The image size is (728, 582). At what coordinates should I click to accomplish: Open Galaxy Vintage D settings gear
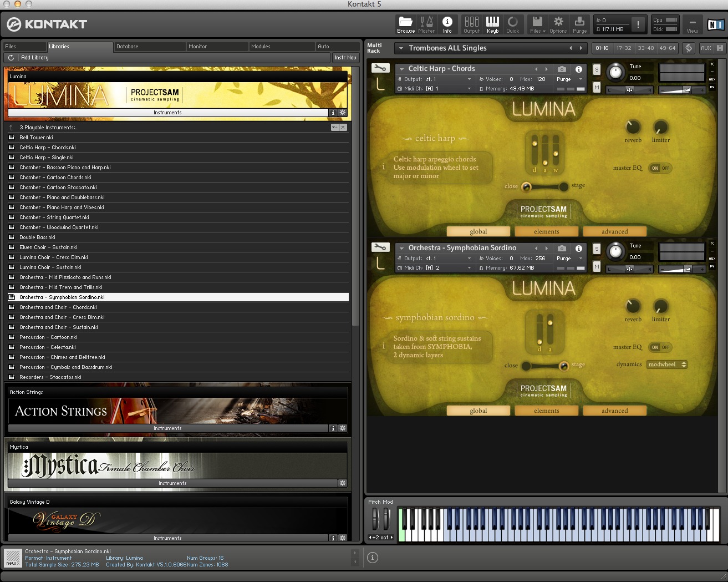pyautogui.click(x=343, y=538)
